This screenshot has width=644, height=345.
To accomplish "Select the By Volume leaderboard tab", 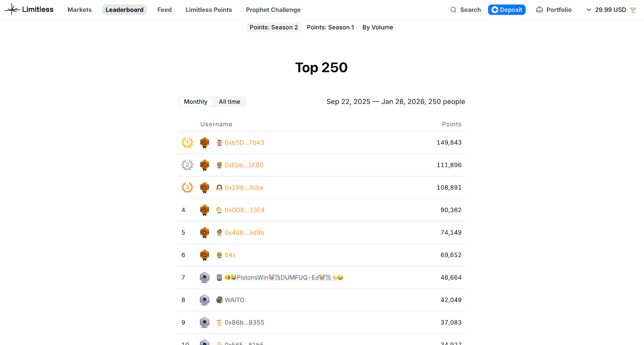I will click(x=378, y=27).
